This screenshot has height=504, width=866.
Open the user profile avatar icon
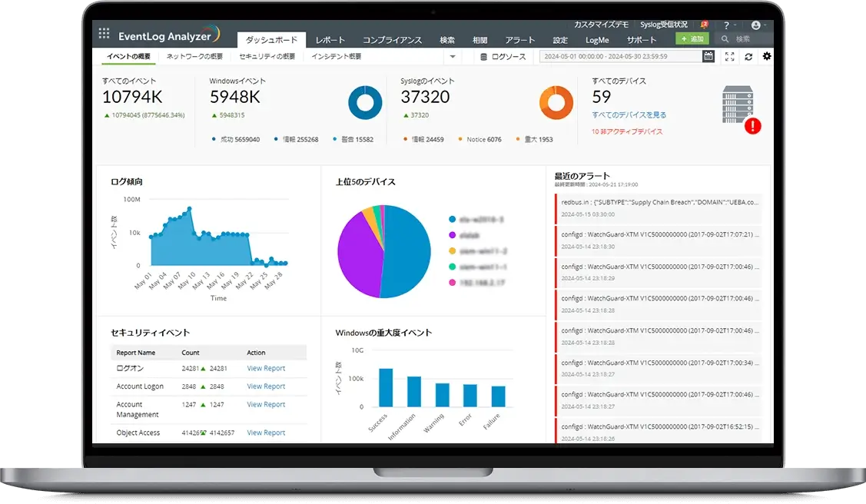755,25
